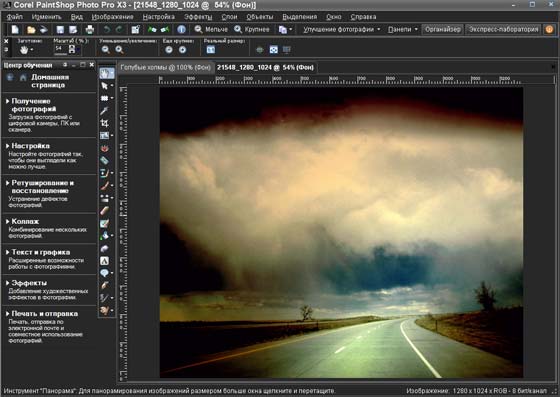Toggle the Экспресс-лаборатория mode
Screen dimensions: 560x397
tap(504, 29)
